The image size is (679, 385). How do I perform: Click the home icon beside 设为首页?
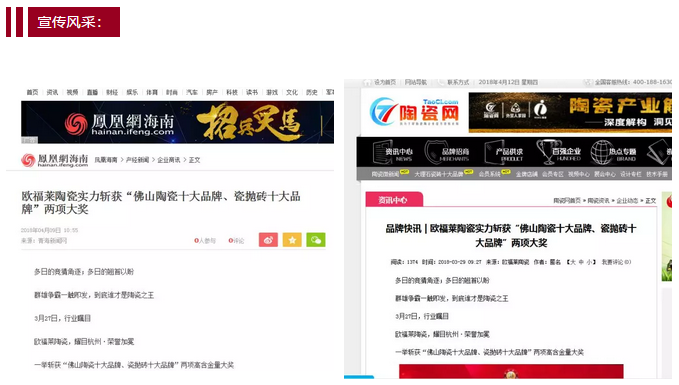(367, 82)
